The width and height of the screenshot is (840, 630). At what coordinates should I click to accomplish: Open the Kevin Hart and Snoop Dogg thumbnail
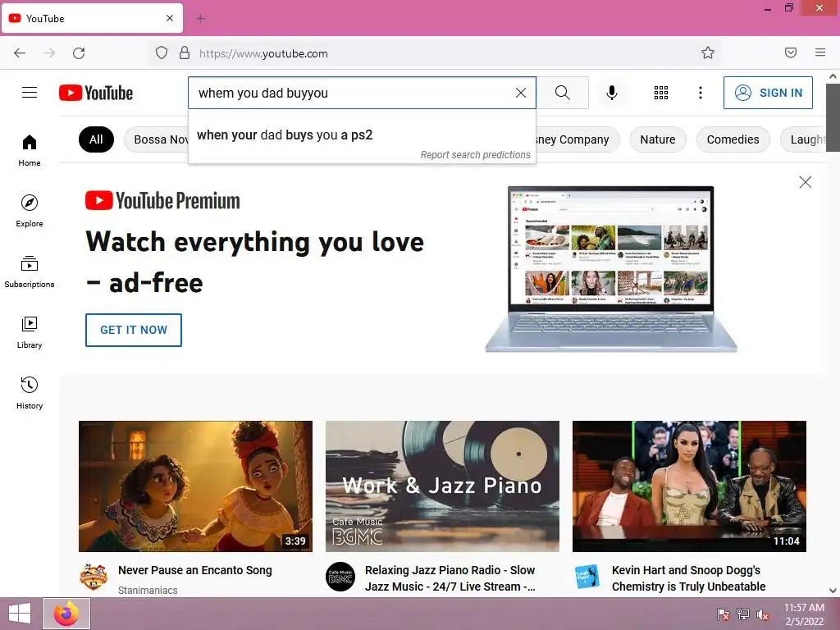[x=689, y=486]
